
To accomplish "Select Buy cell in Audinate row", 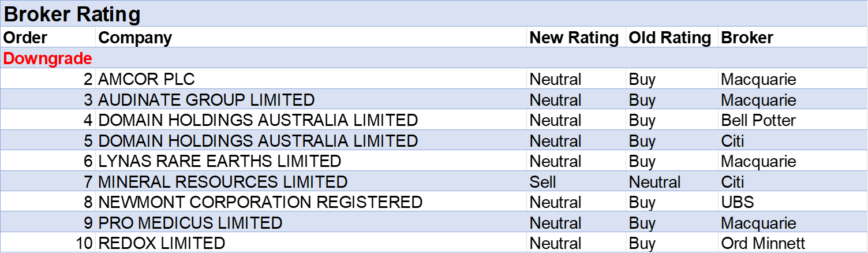I will click(642, 100).
